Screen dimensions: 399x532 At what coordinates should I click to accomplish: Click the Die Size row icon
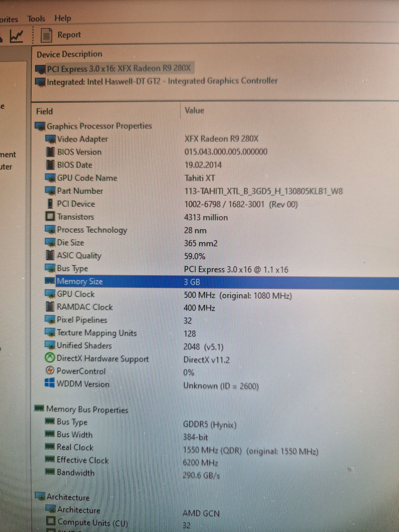(50, 243)
